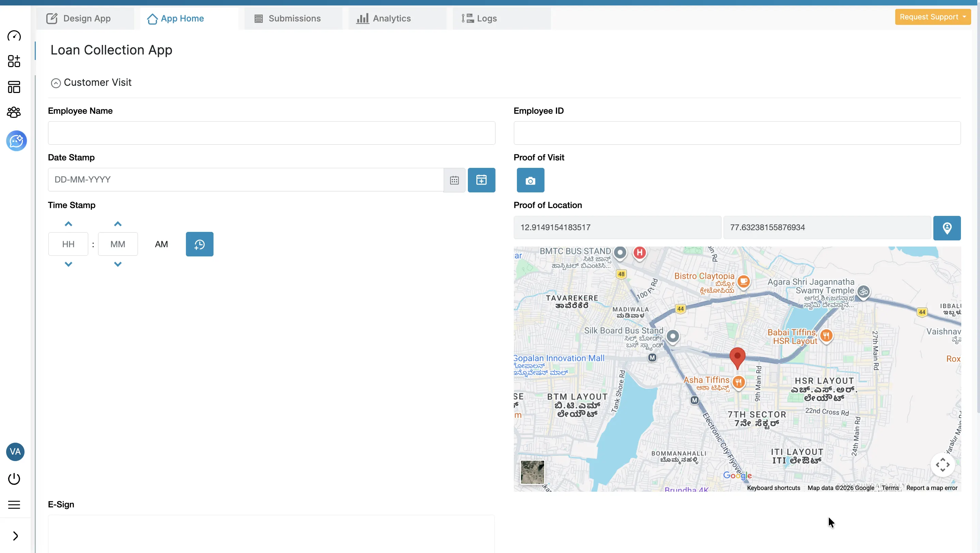Collapse the Customer Visit section
The image size is (980, 553).
pyautogui.click(x=56, y=83)
